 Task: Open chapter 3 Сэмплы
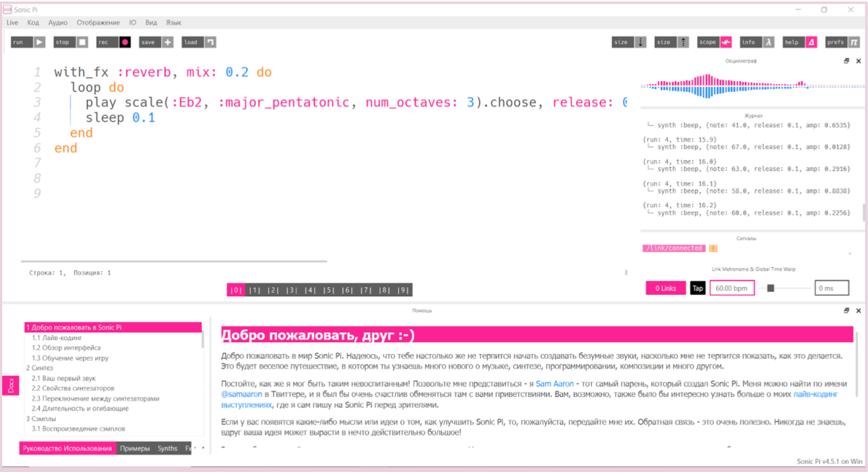point(41,419)
